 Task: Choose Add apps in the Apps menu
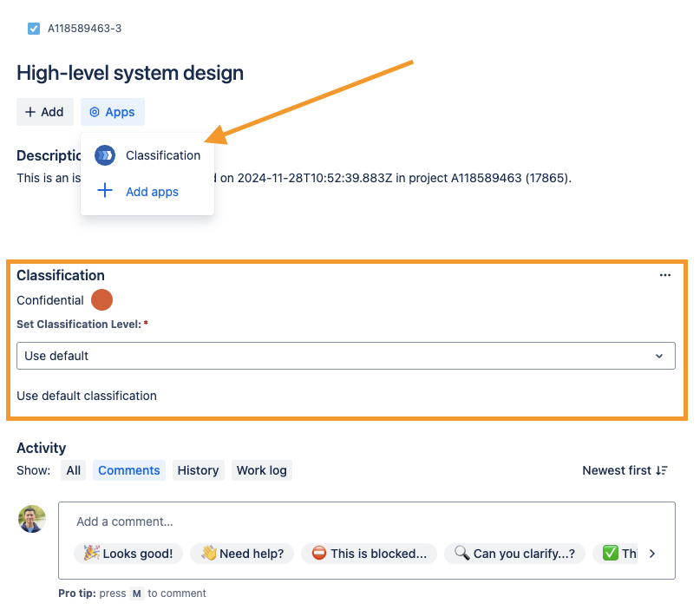(152, 192)
